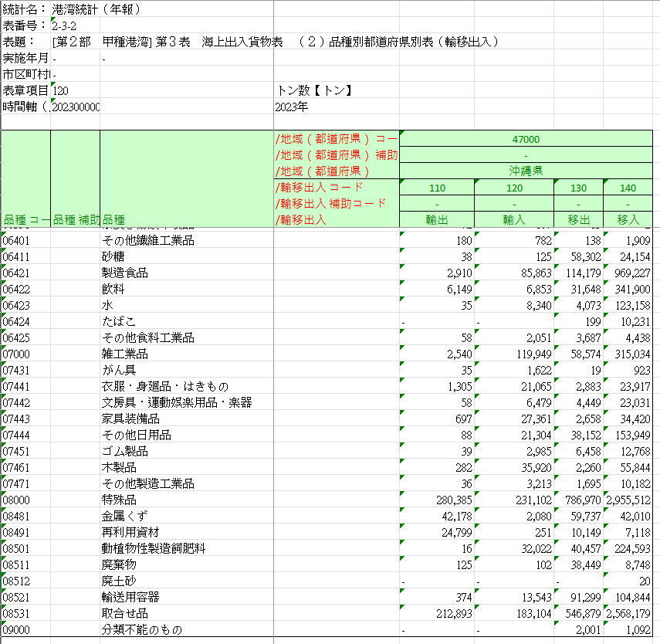Click the code 110 column header

437,188
